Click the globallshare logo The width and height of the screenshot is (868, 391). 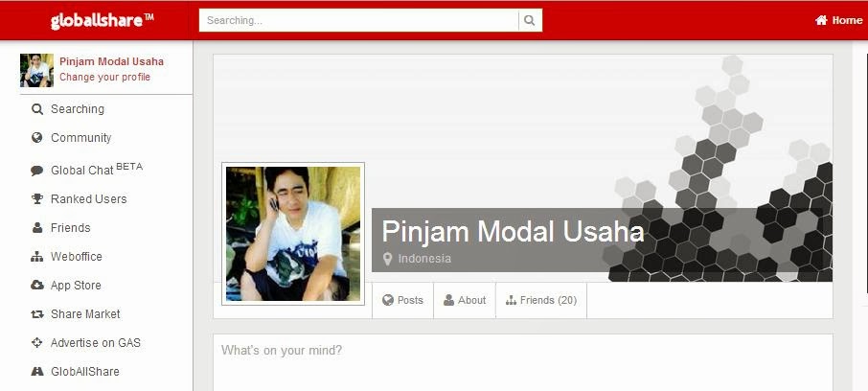(x=103, y=20)
